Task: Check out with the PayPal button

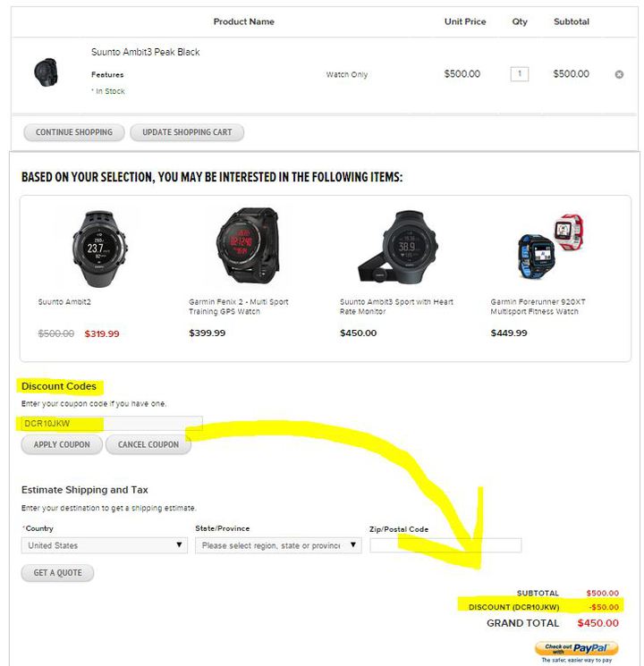Action: coord(576,648)
